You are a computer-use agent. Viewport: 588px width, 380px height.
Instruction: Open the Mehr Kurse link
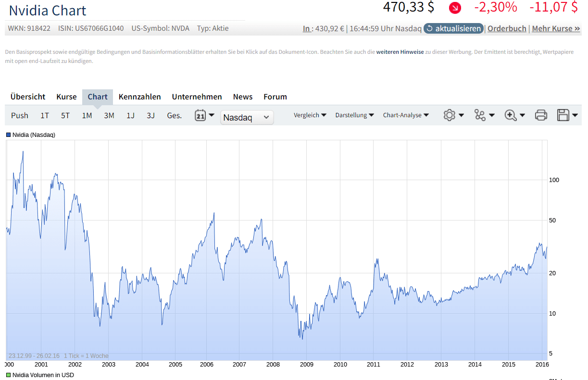(x=556, y=28)
